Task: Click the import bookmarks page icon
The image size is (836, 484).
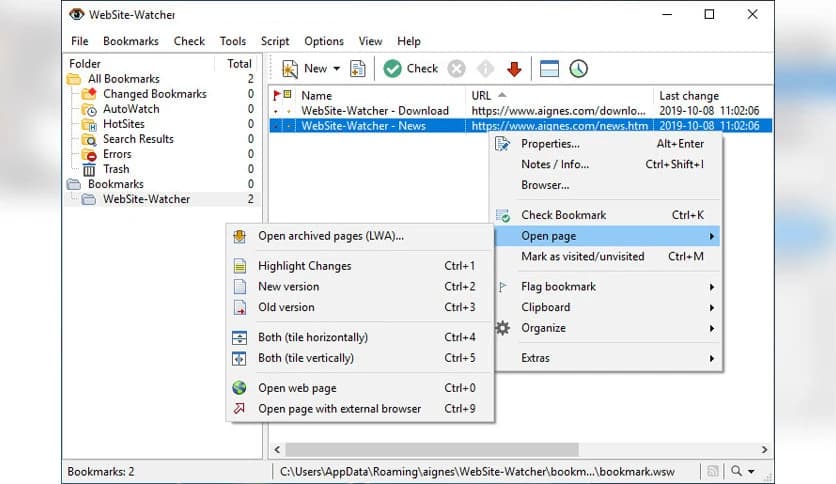Action: click(358, 69)
